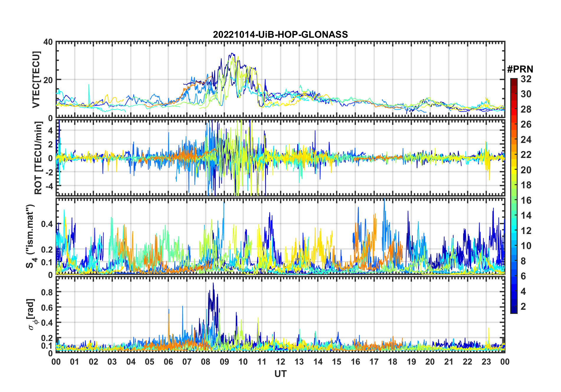Viewport: 561px width, 392px height.
Task: Select colorbar tick label 26
Action: [526, 124]
